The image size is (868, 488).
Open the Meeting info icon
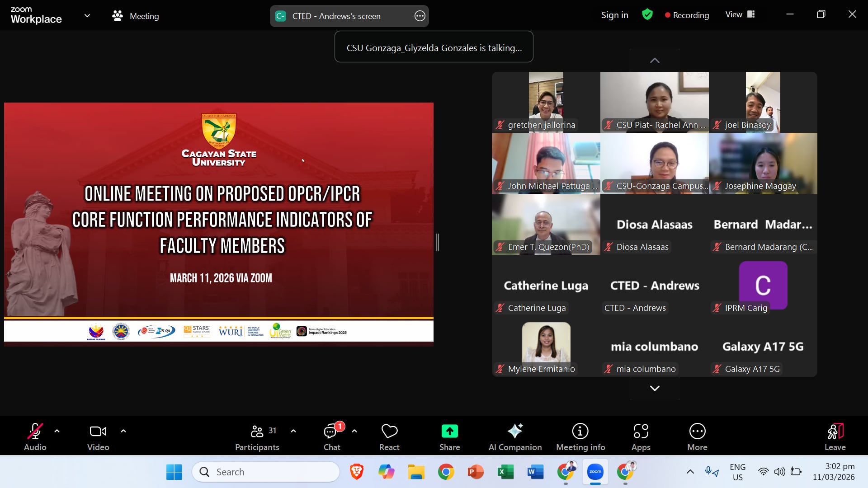(x=580, y=432)
